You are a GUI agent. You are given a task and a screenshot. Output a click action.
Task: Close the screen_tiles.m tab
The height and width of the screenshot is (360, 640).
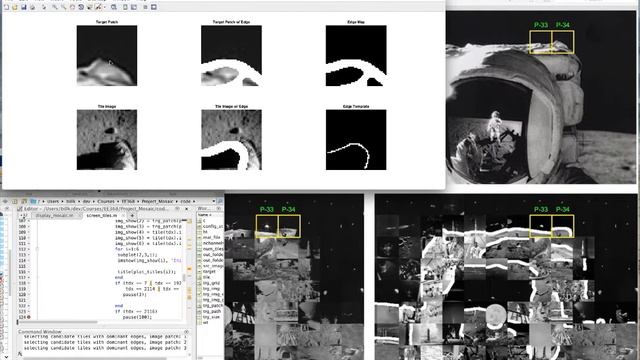coord(123,215)
